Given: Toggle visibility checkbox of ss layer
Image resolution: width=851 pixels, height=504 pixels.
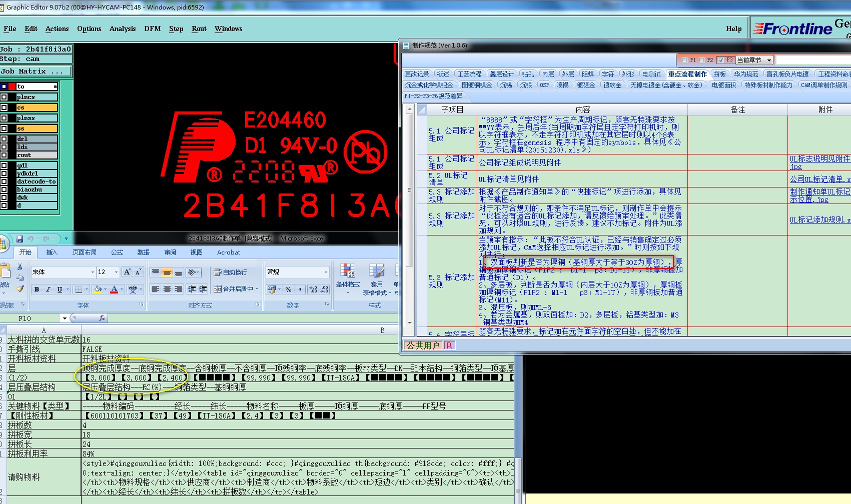Looking at the screenshot, I should [x=4, y=128].
